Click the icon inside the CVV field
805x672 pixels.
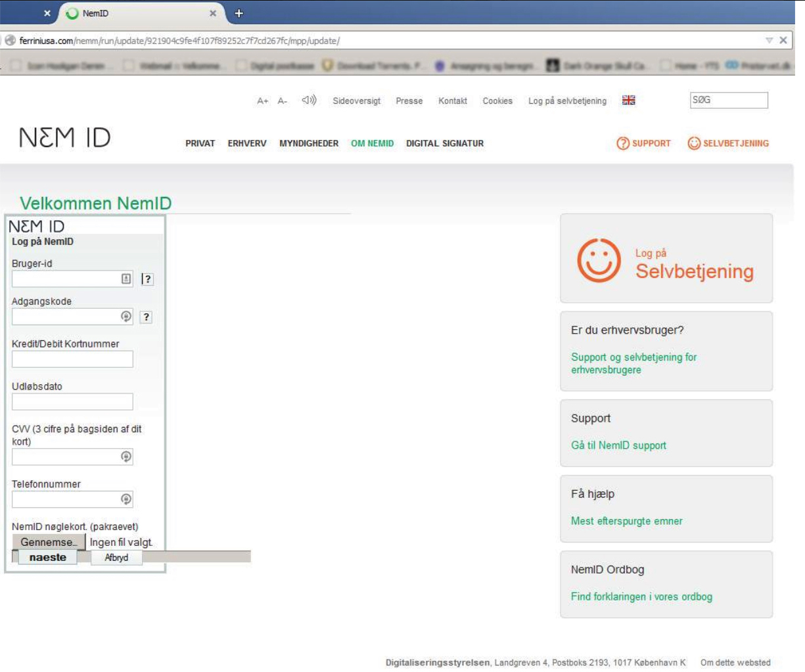(x=126, y=457)
